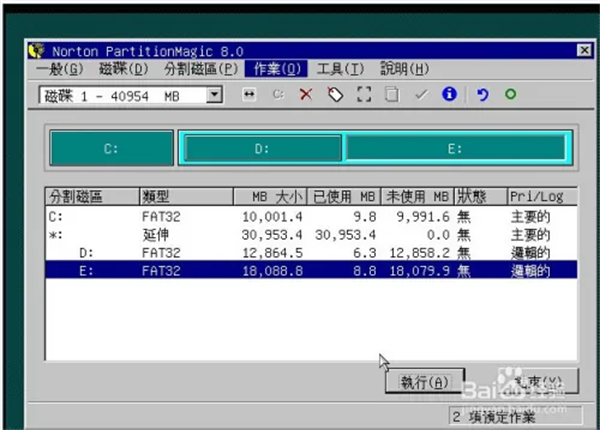Screen dimensions: 600x430
Task: Select the 磁碟 1 - 40954 MB combo box
Action: click(x=130, y=95)
